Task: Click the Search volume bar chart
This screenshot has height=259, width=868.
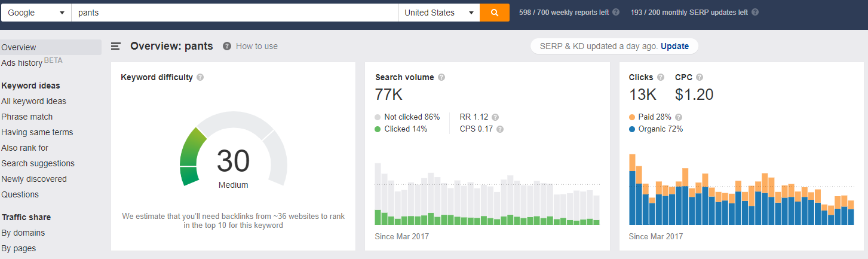Action: coord(487,194)
